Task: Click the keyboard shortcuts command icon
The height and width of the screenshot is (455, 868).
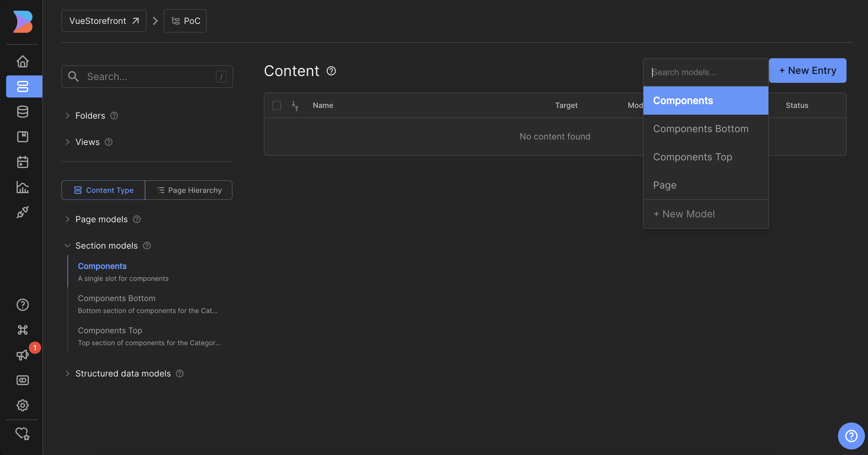Action: pos(23,330)
